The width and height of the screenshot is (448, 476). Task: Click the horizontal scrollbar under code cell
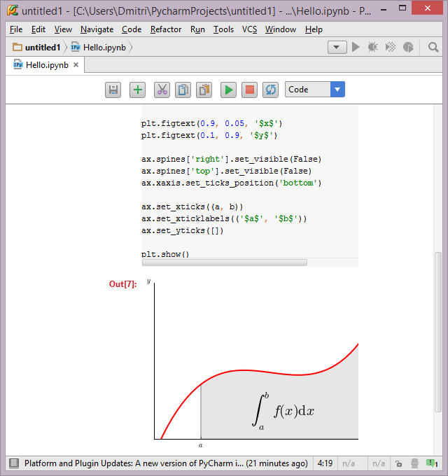(224, 262)
